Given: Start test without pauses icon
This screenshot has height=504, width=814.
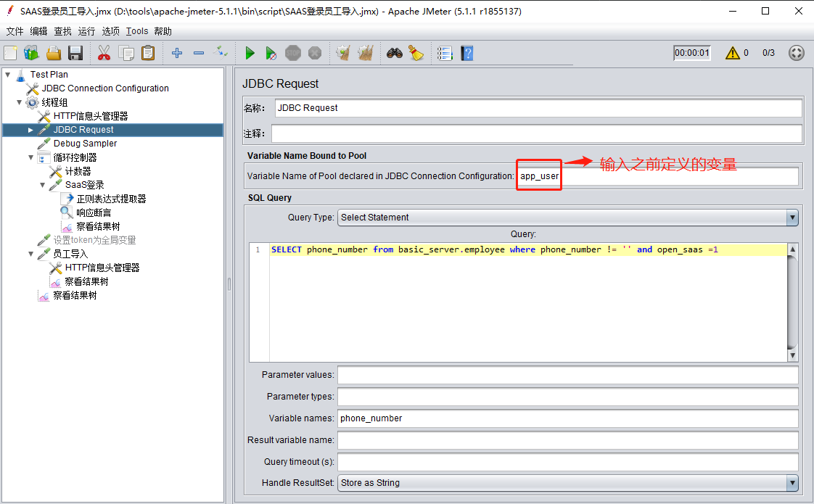Looking at the screenshot, I should (x=271, y=53).
